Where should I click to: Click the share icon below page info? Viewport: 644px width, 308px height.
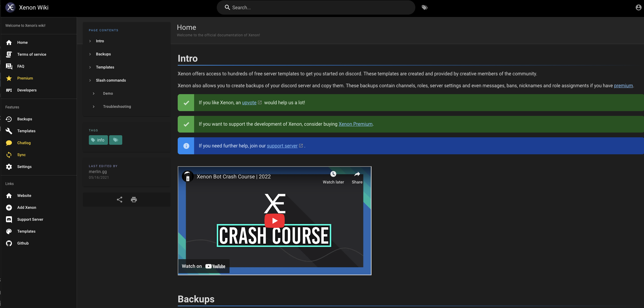120,200
